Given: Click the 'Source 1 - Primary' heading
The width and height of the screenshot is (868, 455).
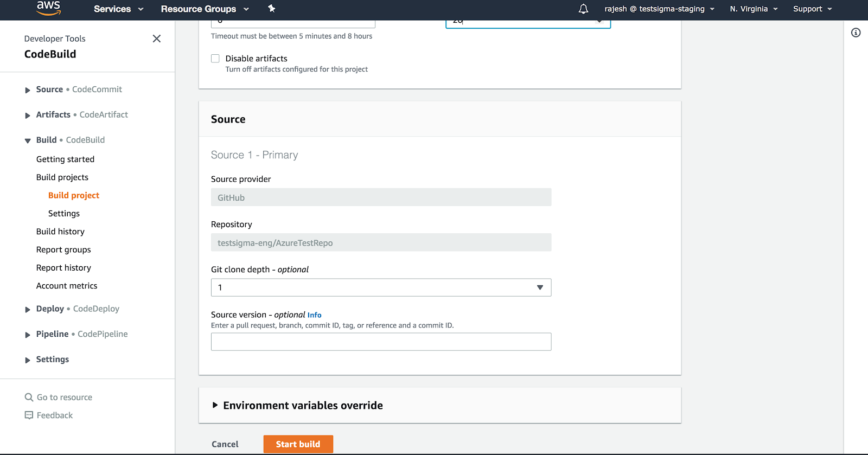Looking at the screenshot, I should click(x=254, y=155).
